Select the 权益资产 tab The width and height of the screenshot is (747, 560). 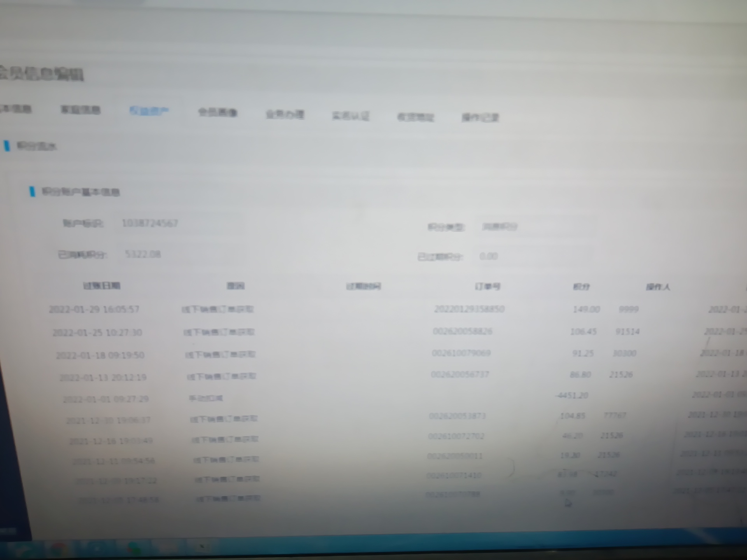pyautogui.click(x=149, y=111)
